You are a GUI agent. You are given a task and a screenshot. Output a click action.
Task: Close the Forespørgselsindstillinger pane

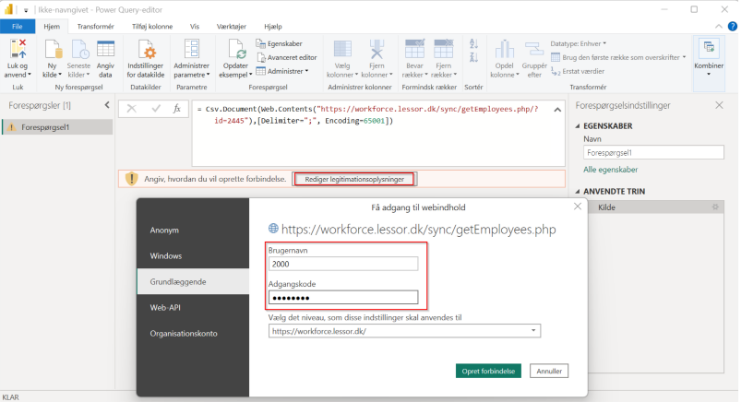pos(719,105)
